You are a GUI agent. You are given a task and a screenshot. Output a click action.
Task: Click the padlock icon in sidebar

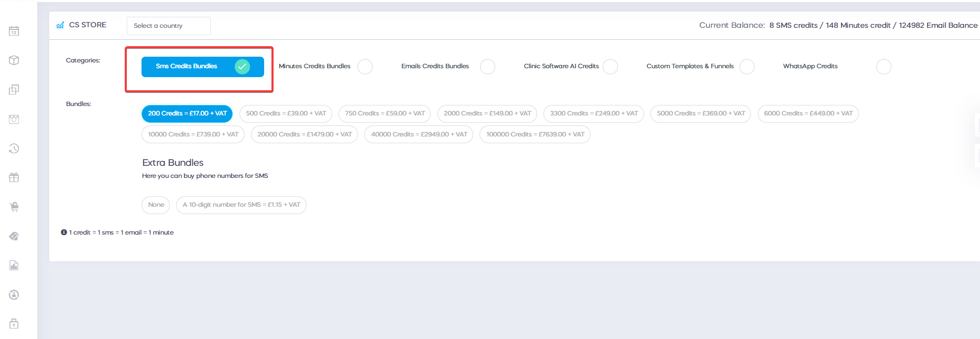click(x=14, y=324)
